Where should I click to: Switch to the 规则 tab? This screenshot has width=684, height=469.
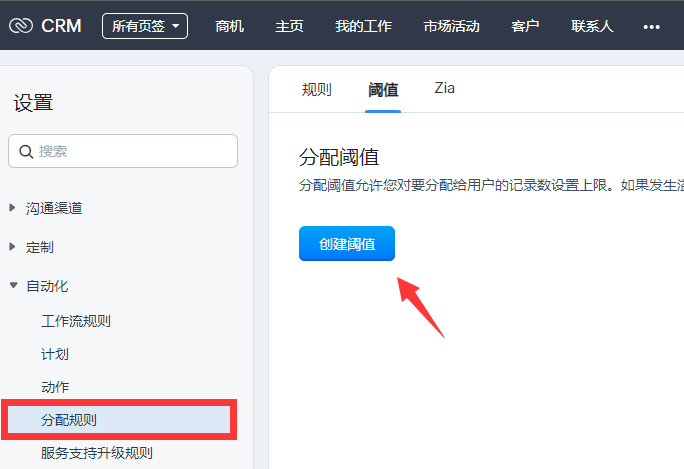pyautogui.click(x=316, y=89)
